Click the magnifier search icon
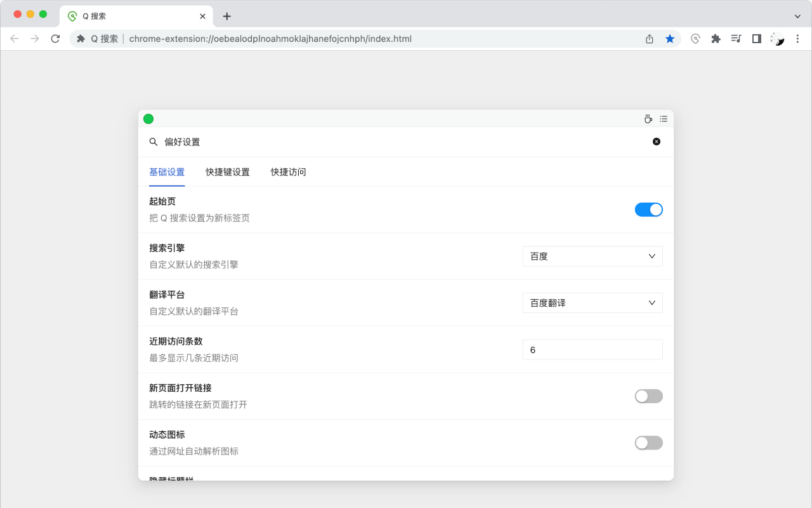This screenshot has width=812, height=508. click(154, 142)
